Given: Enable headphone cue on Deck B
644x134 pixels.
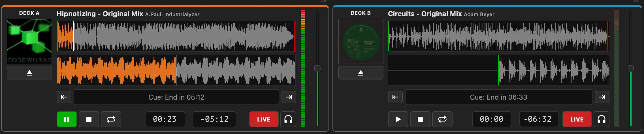Looking at the screenshot, I should click(602, 119).
